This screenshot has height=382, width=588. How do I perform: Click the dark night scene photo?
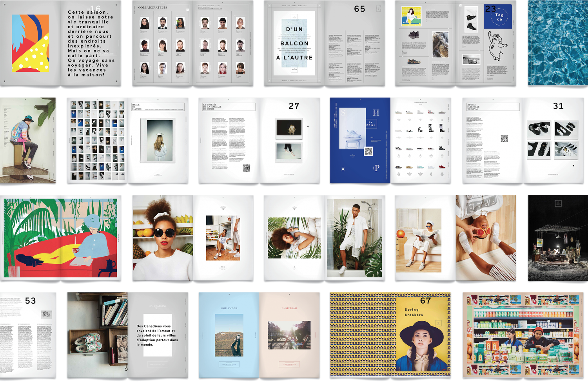click(558, 238)
